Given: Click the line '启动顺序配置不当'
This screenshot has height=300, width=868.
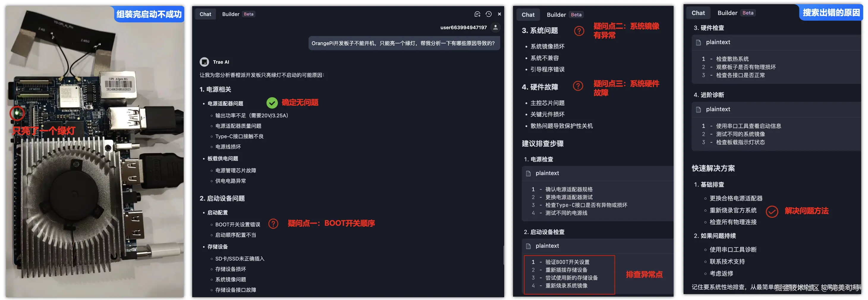Looking at the screenshot, I should (235, 235).
